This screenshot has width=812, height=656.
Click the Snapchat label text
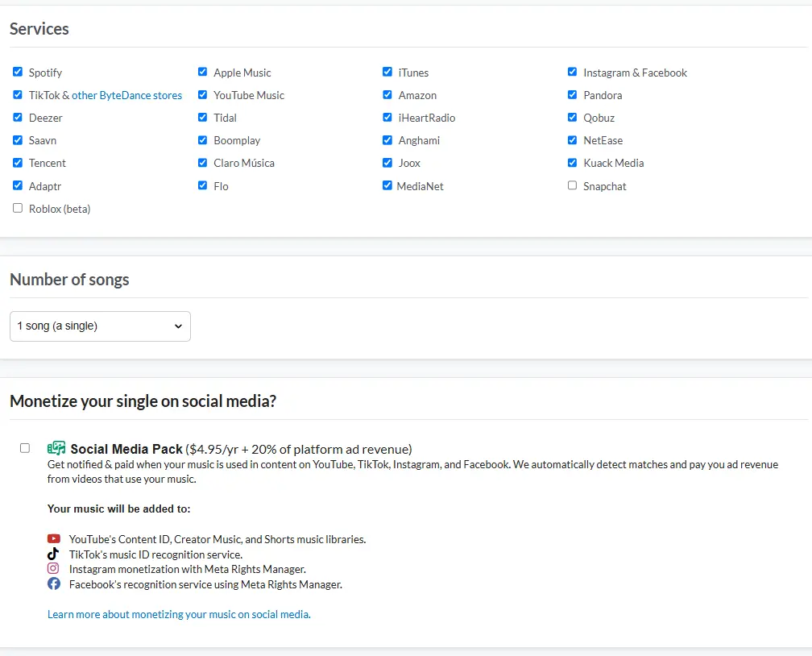pos(605,186)
